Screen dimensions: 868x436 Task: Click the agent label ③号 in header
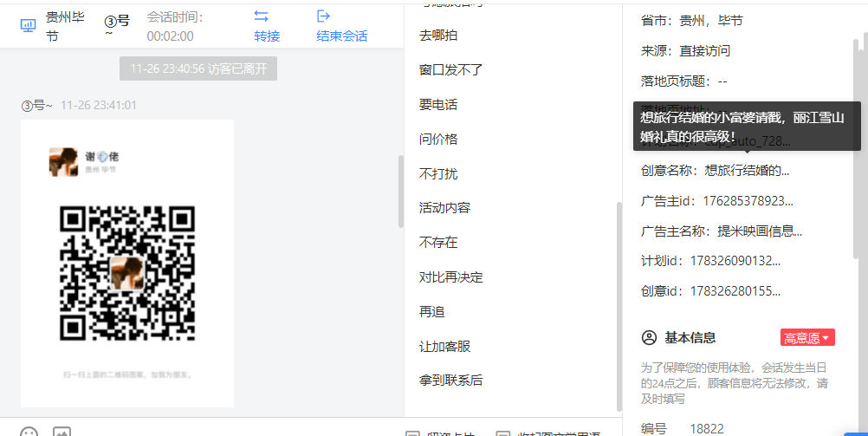pos(117,25)
